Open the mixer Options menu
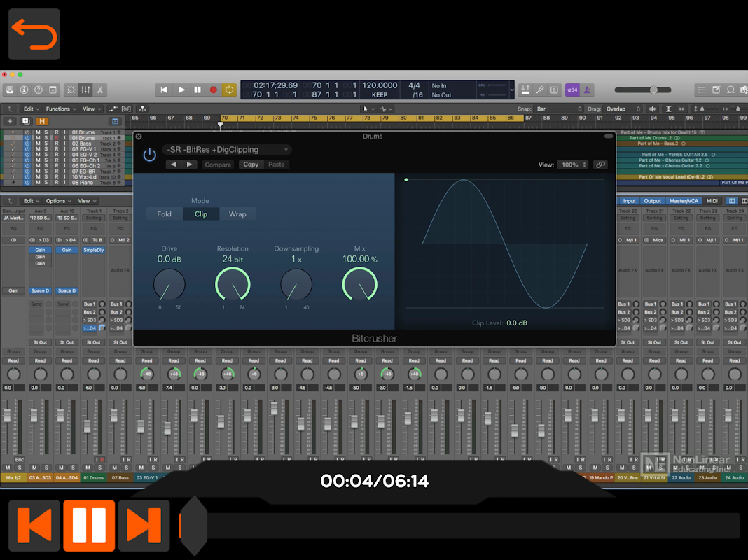 click(x=58, y=201)
